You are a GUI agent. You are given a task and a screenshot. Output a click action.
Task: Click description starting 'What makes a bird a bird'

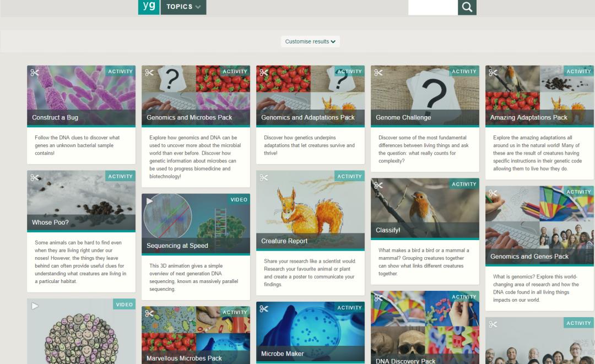424,262
